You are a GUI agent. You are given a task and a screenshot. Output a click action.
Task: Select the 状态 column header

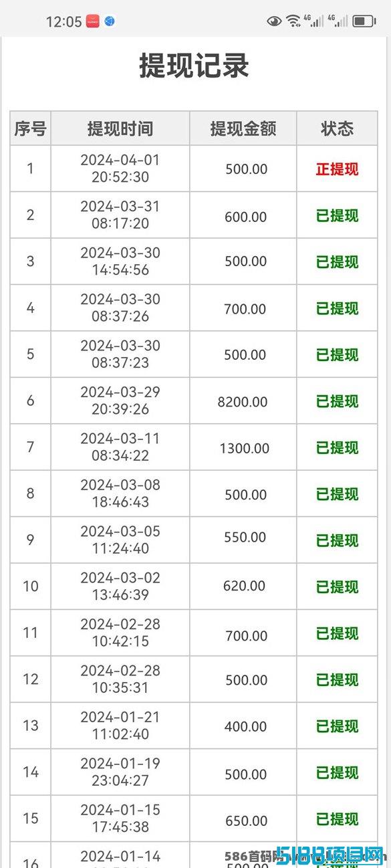click(337, 128)
